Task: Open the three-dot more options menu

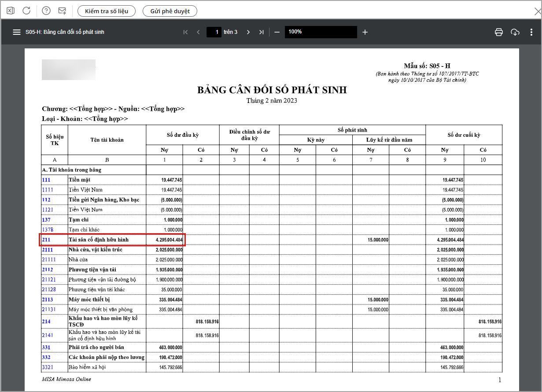Action: pos(531,32)
